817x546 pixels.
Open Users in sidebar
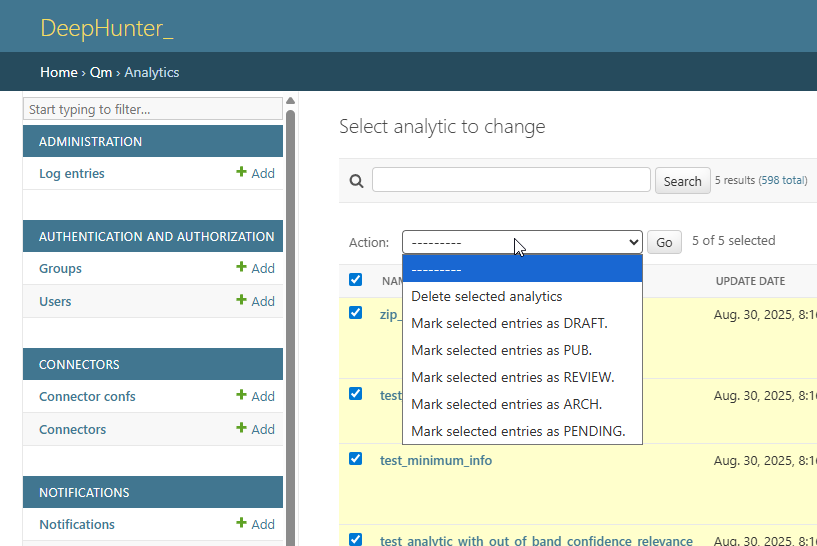coord(55,302)
